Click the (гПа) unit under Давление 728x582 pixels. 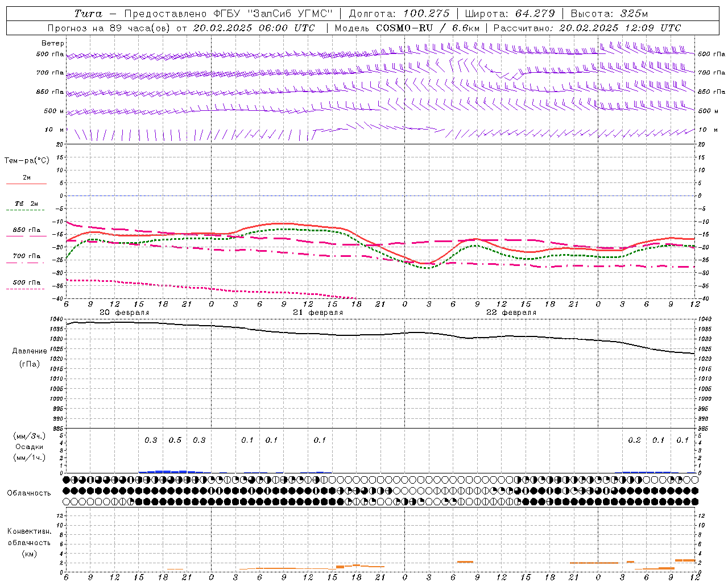point(30,364)
